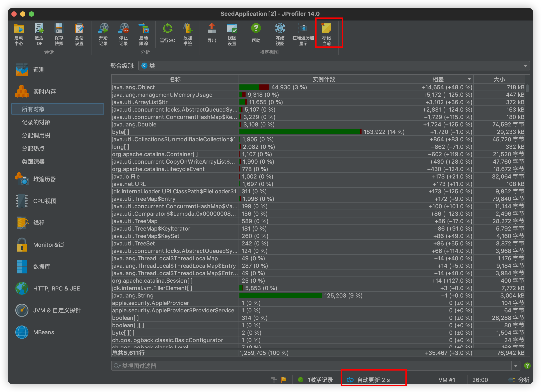Select the java.lang.management.MemoryUsage row
Viewport: 541px width, 392px height.
pyautogui.click(x=318, y=95)
